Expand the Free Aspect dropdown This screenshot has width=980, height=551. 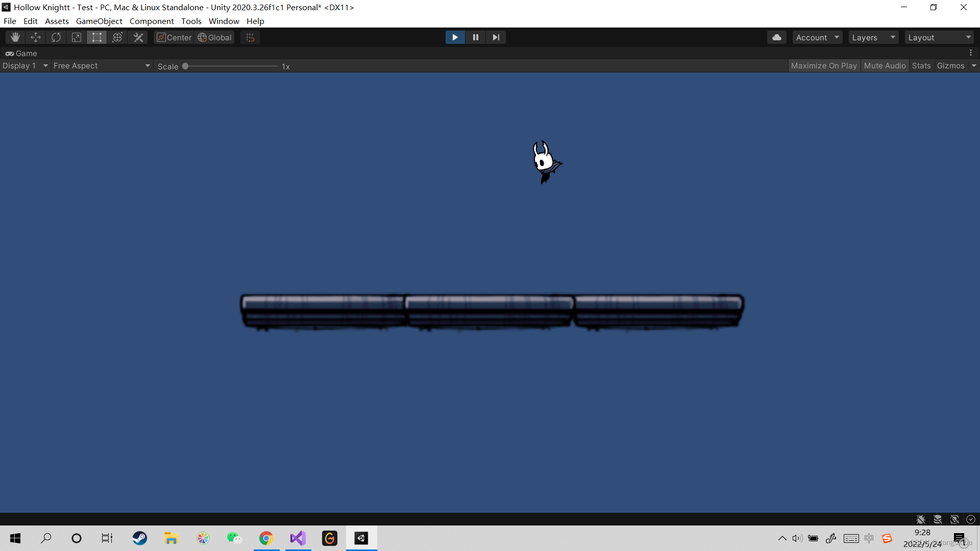[x=102, y=66]
